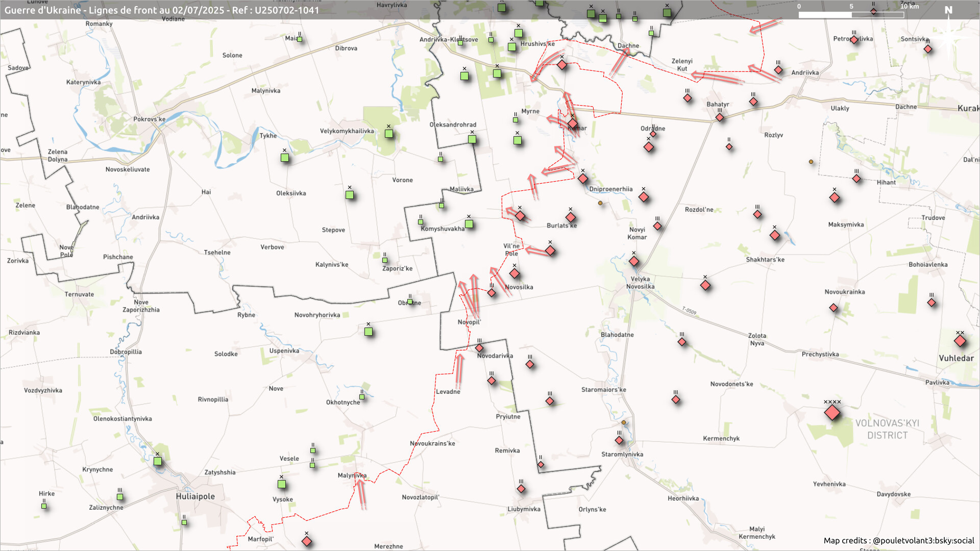Click the red unit marker at Dniproenerhiia
The image size is (980, 551).
click(x=583, y=179)
